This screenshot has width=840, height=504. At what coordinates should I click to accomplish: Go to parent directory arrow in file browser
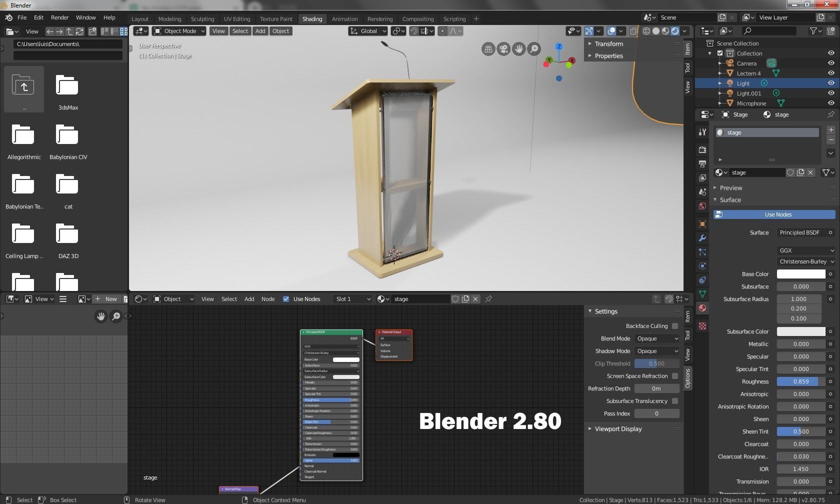(x=69, y=31)
